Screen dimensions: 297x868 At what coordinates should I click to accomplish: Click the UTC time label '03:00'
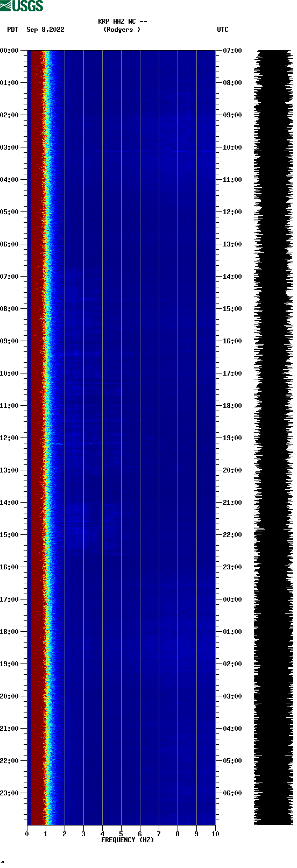(x=232, y=696)
